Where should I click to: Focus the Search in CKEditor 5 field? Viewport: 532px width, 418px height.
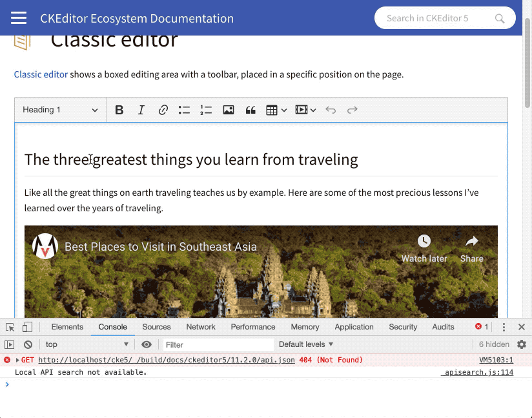[x=445, y=18]
